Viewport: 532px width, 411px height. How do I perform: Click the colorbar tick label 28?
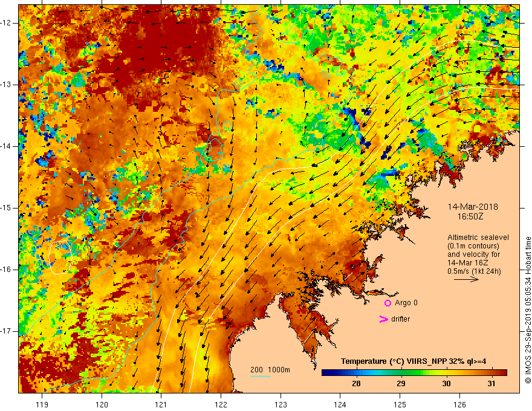tap(356, 384)
